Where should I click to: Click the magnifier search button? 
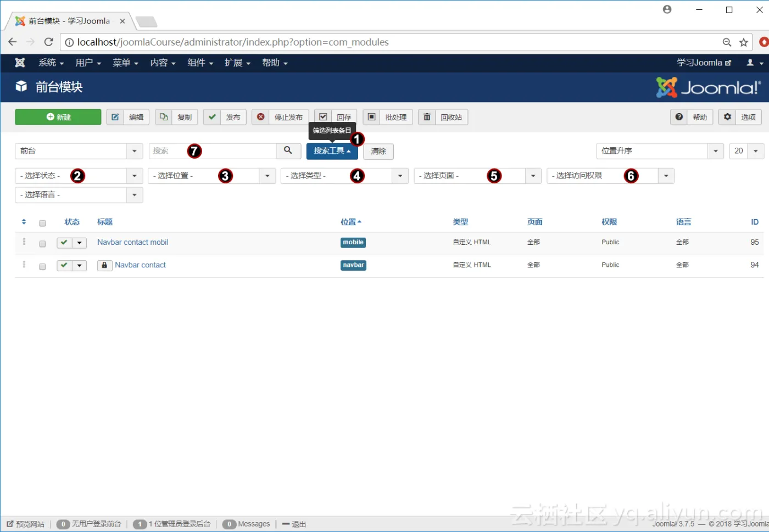pos(288,151)
